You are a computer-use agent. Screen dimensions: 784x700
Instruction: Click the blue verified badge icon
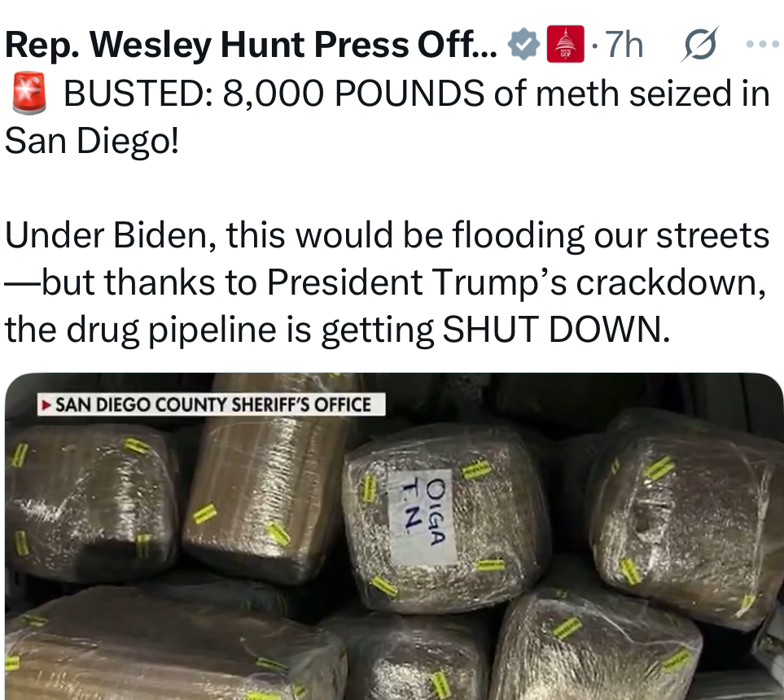pyautogui.click(x=523, y=45)
